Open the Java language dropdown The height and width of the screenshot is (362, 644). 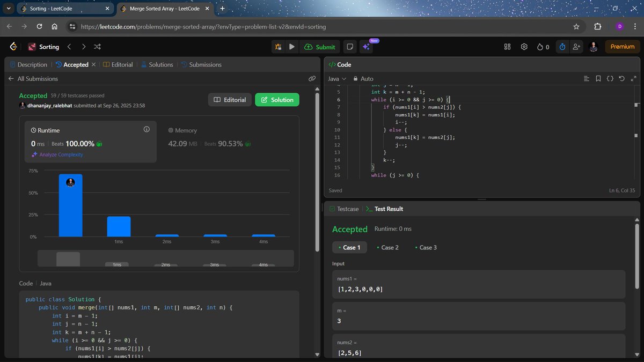tap(337, 78)
